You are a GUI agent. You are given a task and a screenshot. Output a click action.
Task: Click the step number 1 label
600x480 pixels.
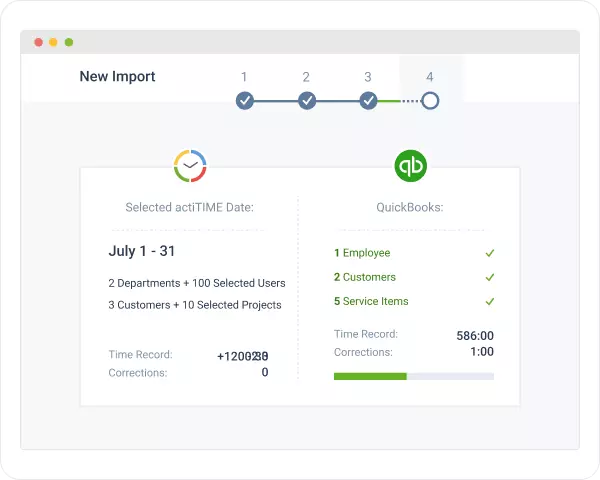[244, 77]
